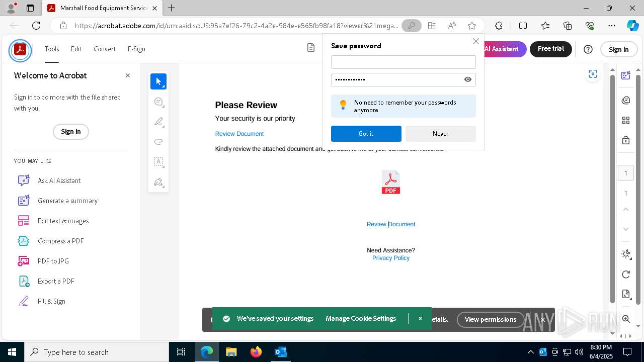644x362 pixels.
Task: Click Never in Save password dialog
Action: pos(440,134)
